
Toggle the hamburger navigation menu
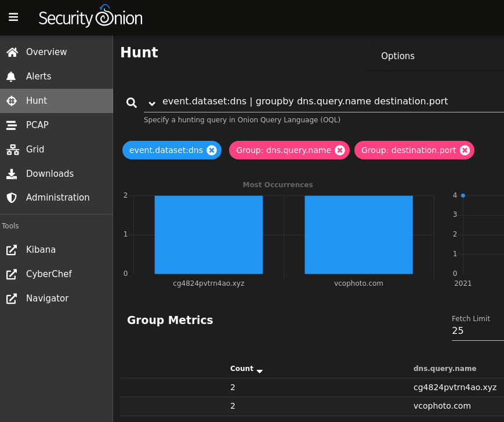pyautogui.click(x=13, y=17)
